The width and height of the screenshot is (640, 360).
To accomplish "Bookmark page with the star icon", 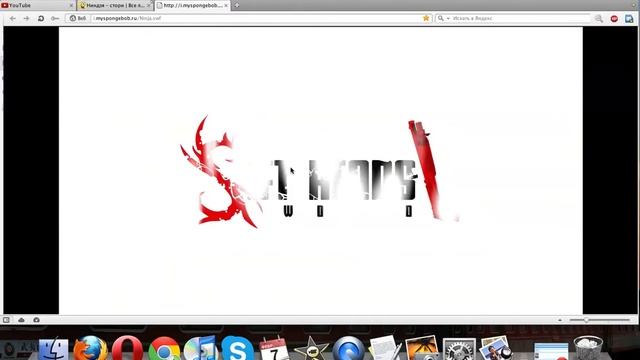I will pyautogui.click(x=426, y=18).
